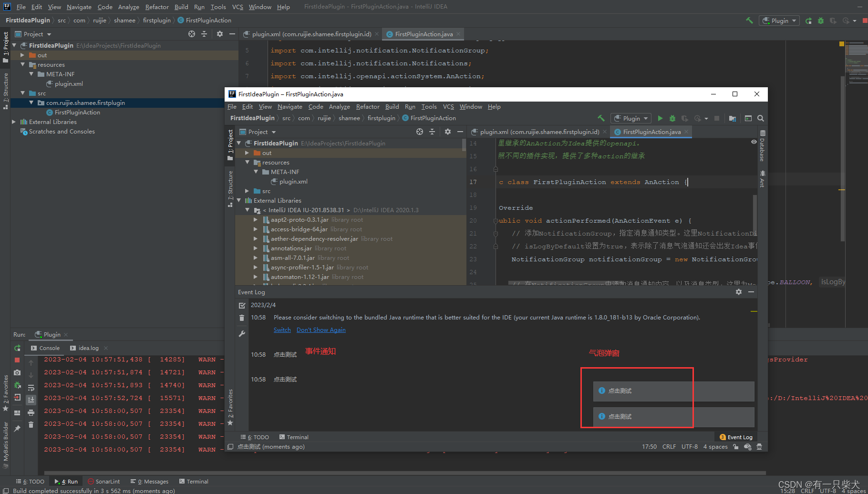Expand the src folder in front window tree
868x494 pixels.
pos(247,191)
